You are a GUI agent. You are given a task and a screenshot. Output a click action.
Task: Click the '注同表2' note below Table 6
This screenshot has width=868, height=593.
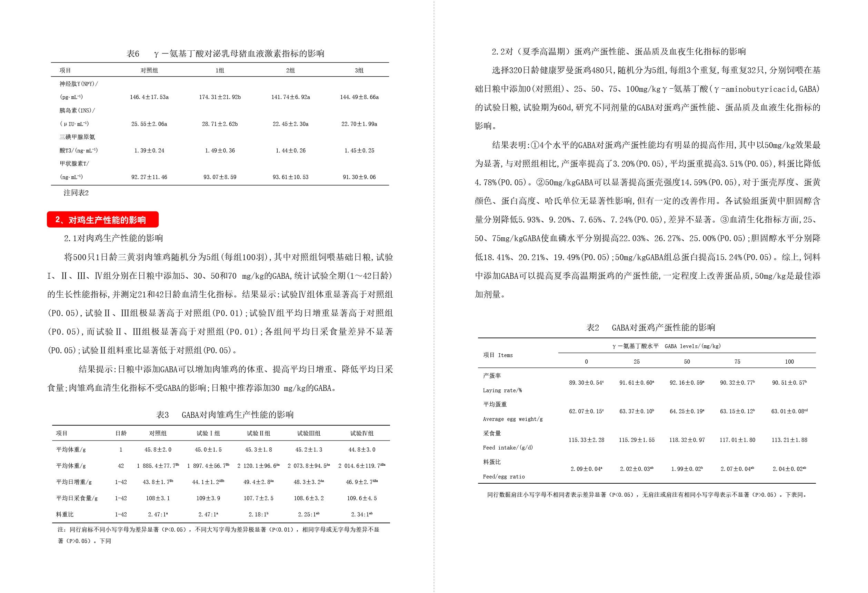tap(76, 193)
